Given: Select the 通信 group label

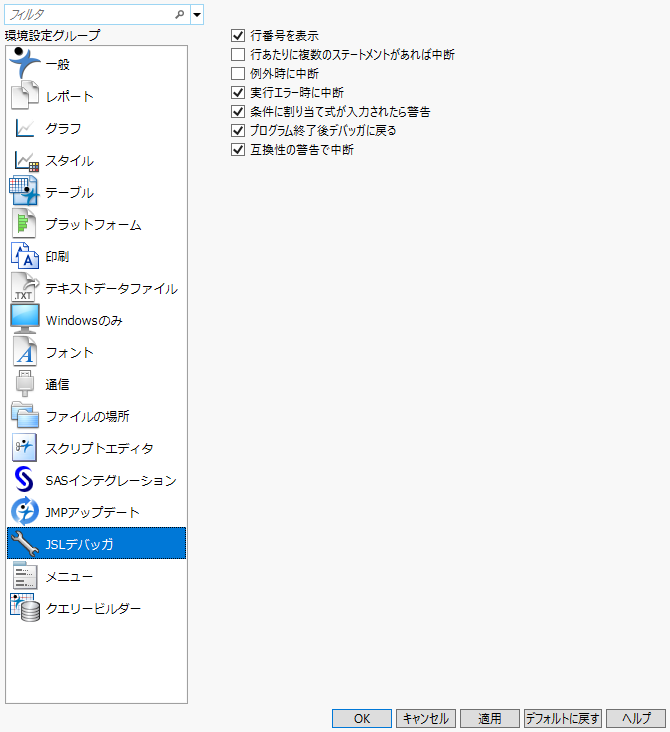Looking at the screenshot, I should point(57,384).
